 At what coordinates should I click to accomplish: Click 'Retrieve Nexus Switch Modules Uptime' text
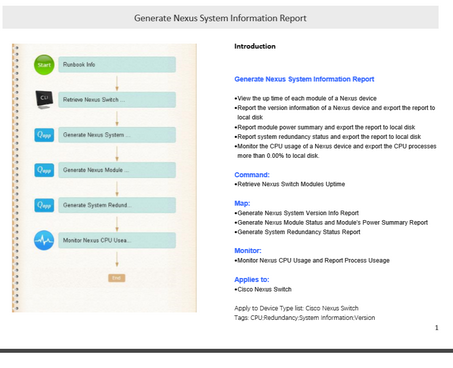point(290,184)
